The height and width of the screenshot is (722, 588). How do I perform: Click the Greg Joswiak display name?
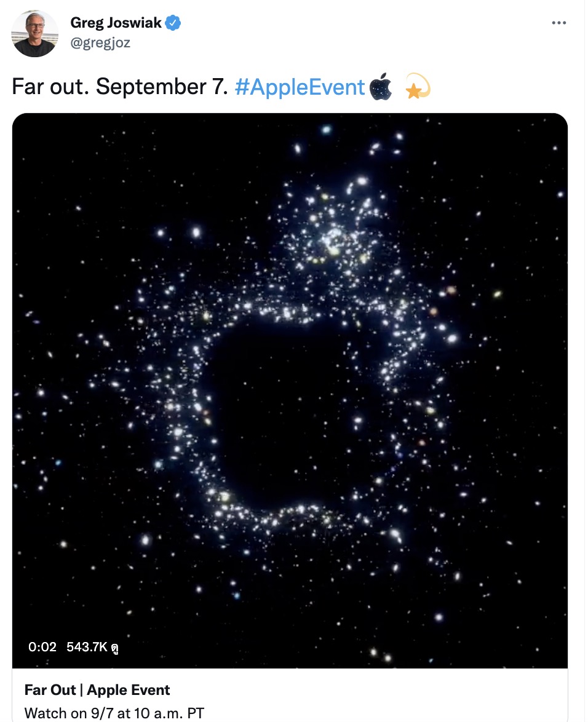tap(116, 23)
